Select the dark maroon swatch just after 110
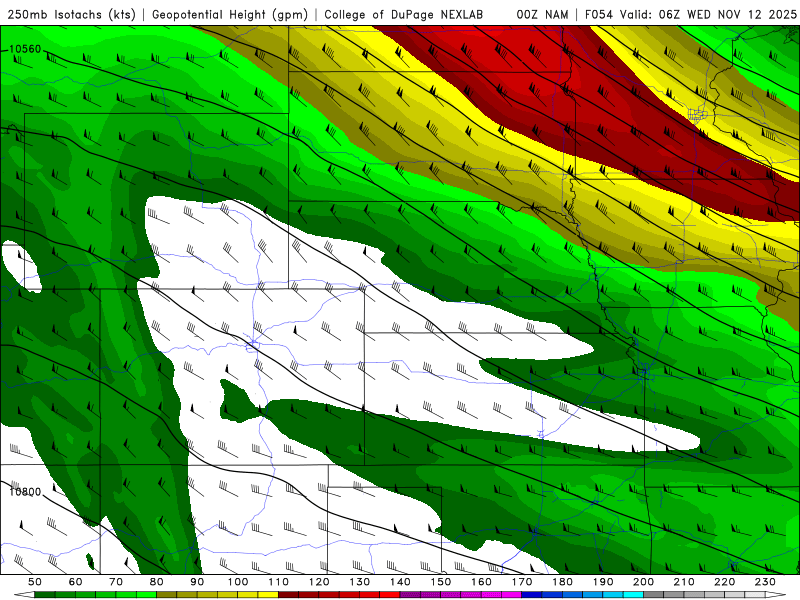This screenshot has height=600, width=800. (x=288, y=595)
